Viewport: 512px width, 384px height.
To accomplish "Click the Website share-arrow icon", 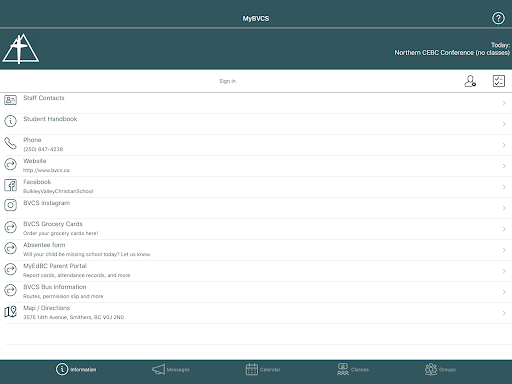I will (10, 164).
